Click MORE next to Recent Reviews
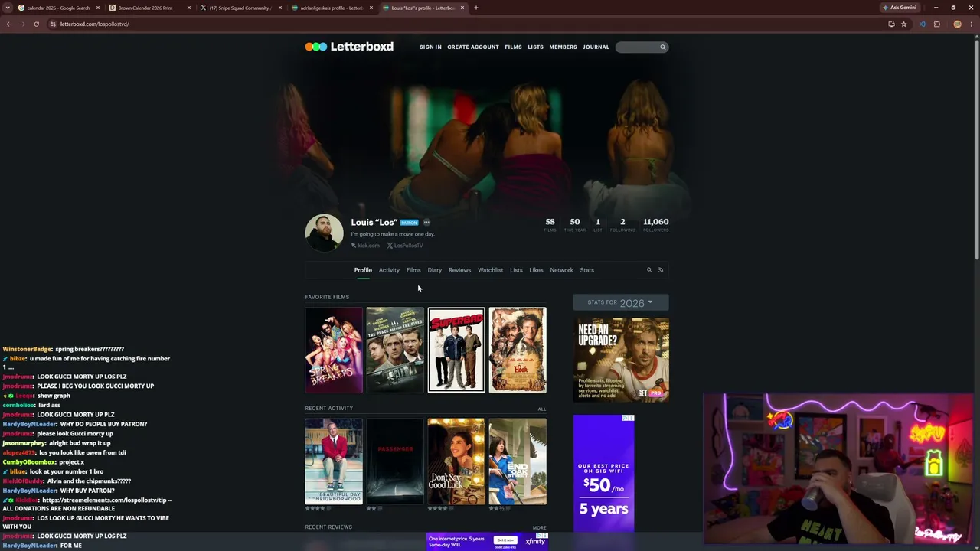 (540, 528)
